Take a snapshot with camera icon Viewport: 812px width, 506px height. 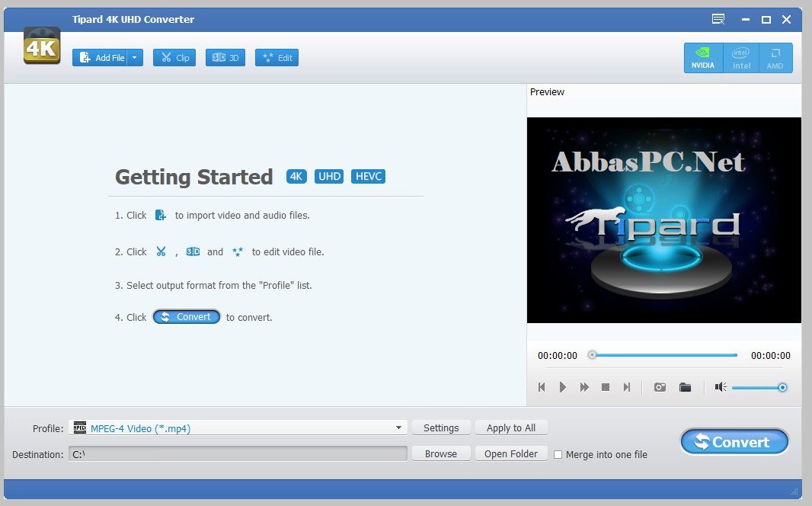(660, 387)
